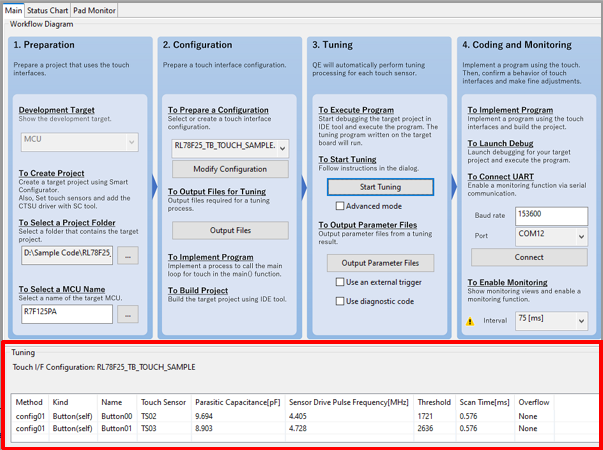Open the MCU development target dropdown
603x450 pixels.
pos(78,142)
